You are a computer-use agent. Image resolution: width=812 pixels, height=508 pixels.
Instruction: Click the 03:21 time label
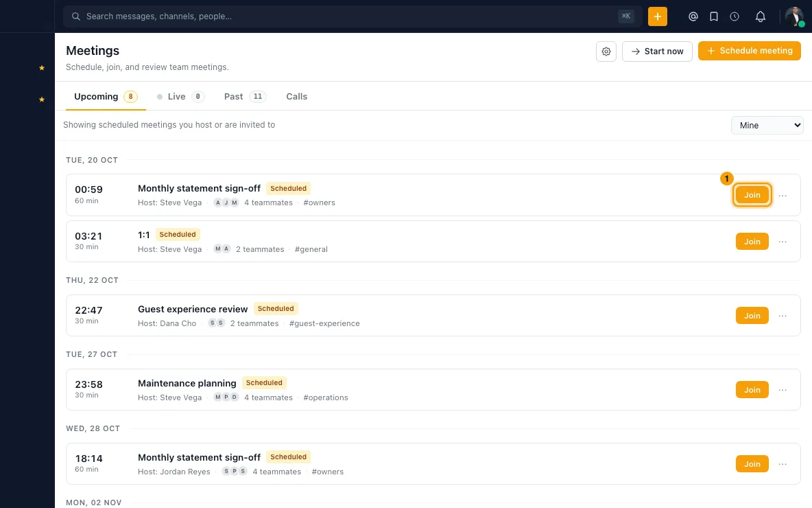[88, 236]
